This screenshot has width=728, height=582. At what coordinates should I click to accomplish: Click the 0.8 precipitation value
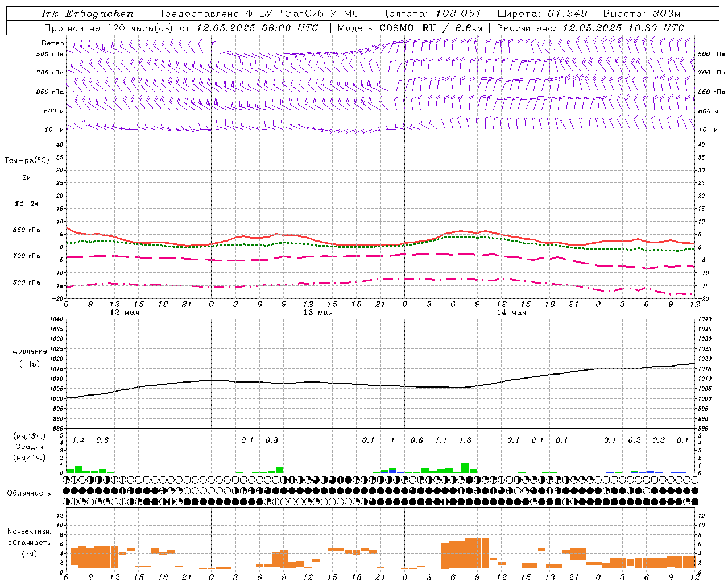click(272, 440)
